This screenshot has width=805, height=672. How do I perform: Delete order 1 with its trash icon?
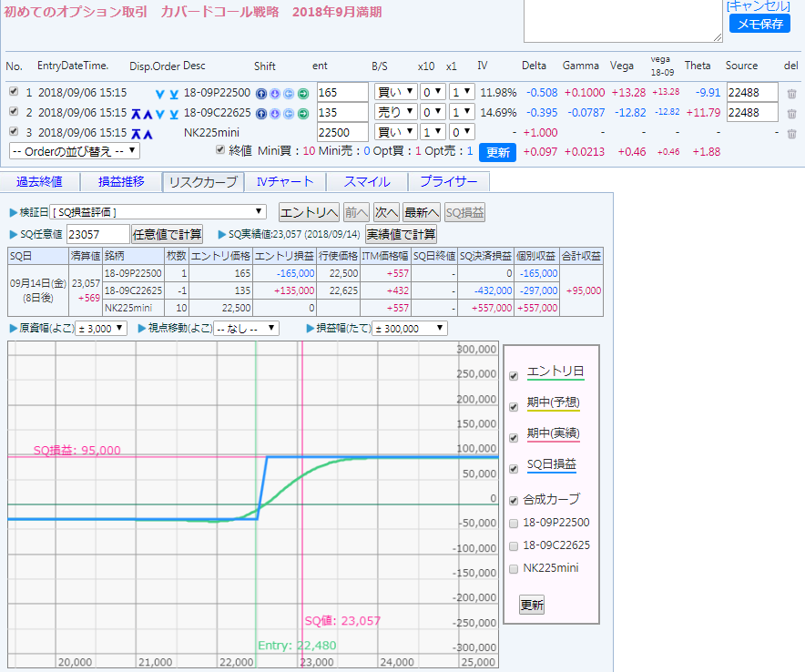point(791,94)
